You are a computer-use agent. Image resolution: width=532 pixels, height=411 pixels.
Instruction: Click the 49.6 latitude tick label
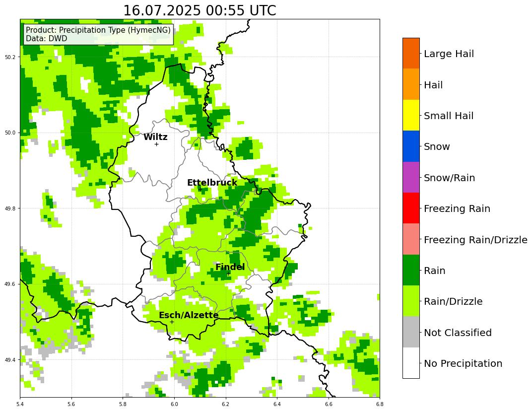click(11, 284)
